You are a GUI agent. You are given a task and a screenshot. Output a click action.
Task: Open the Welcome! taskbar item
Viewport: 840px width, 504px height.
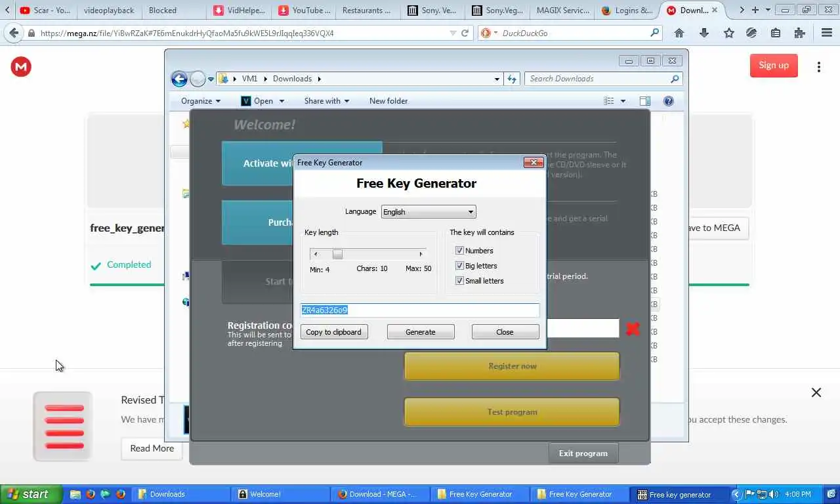coord(282,494)
